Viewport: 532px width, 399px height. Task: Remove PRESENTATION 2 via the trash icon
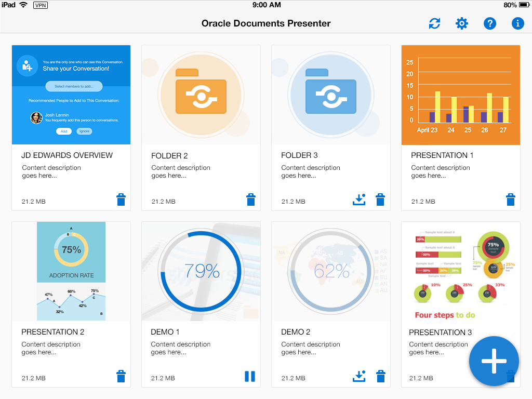pyautogui.click(x=121, y=376)
